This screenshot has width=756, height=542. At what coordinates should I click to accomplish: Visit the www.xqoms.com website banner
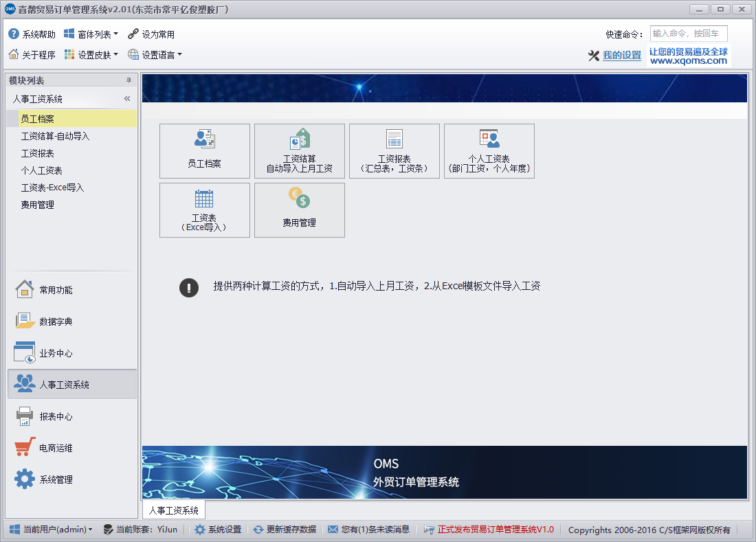(689, 56)
